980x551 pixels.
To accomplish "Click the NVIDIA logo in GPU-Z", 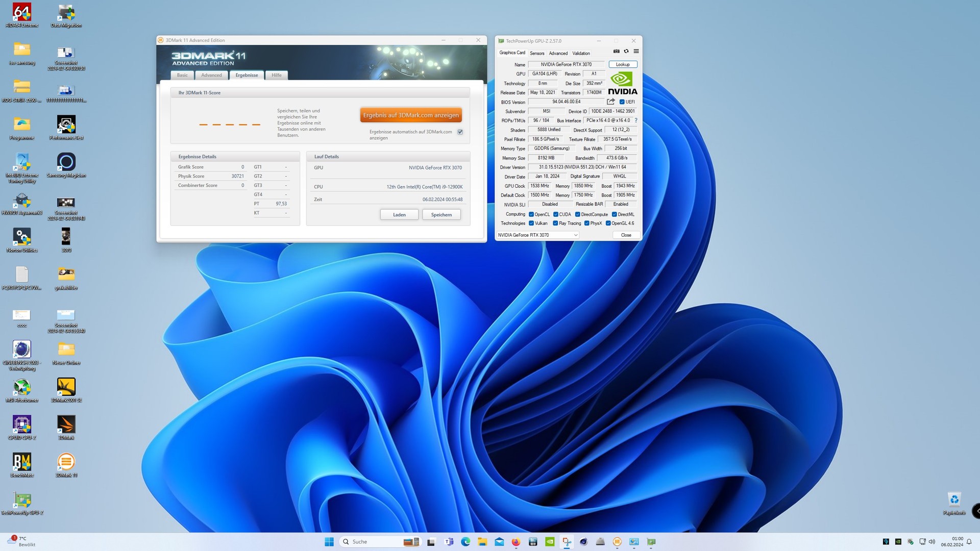I will pos(622,83).
